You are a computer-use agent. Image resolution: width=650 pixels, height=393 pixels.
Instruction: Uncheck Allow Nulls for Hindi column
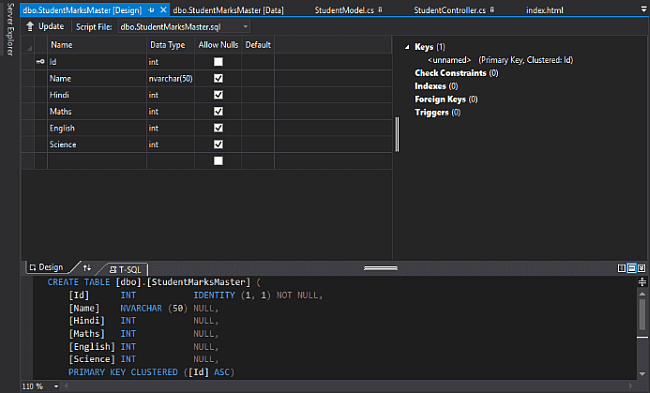click(x=218, y=95)
